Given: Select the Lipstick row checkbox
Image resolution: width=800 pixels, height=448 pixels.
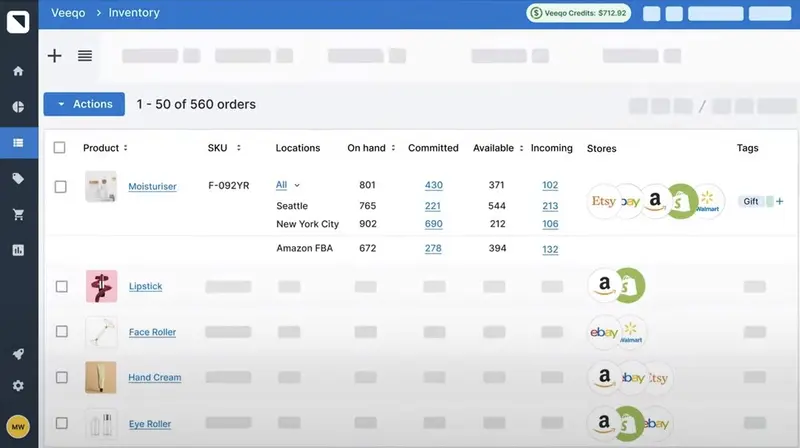Looking at the screenshot, I should point(61,287).
